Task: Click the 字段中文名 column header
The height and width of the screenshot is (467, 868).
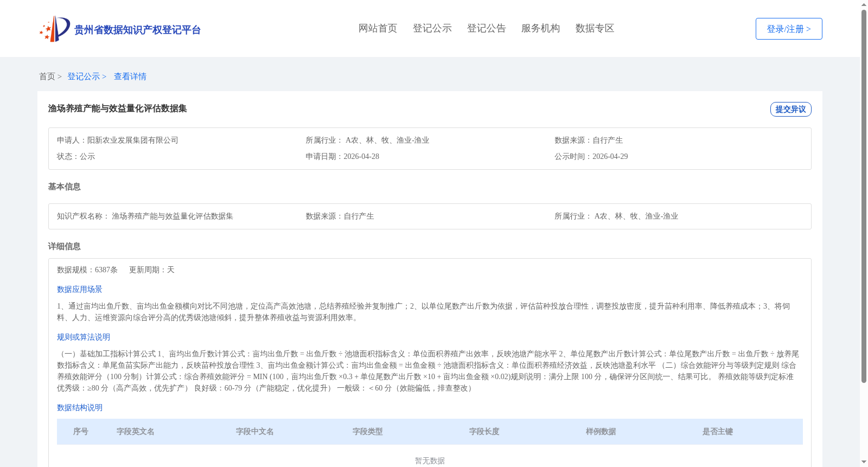Action: [255, 431]
